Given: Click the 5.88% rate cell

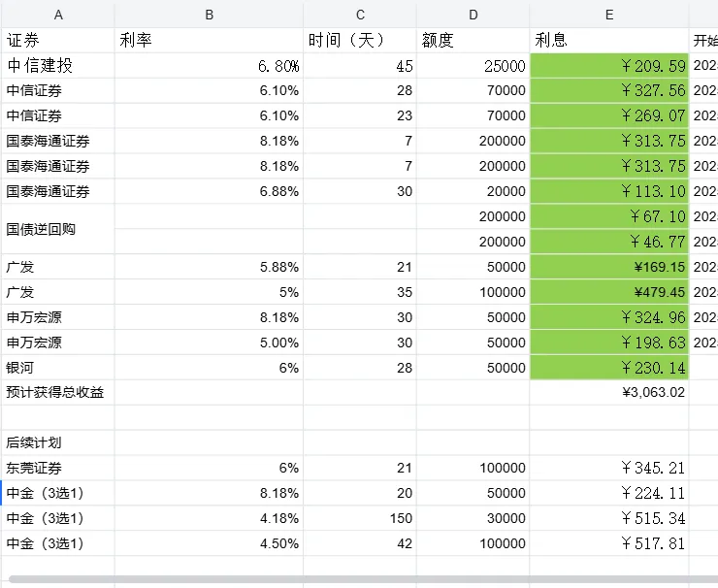Looking at the screenshot, I should click(209, 267).
